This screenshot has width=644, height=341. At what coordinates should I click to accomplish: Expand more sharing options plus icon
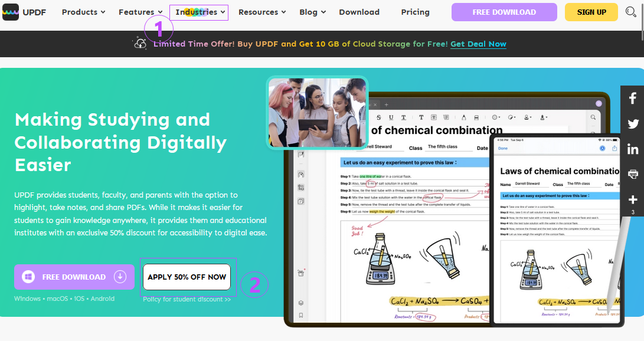[633, 200]
